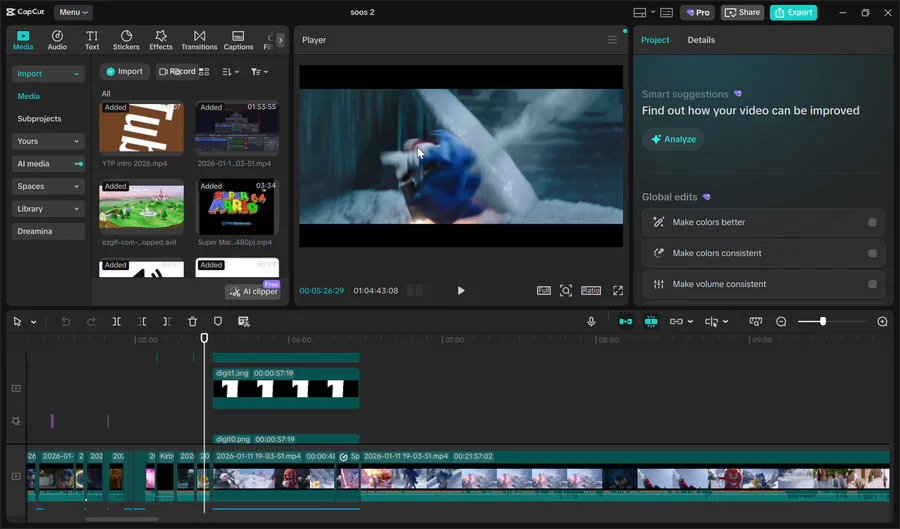The width and height of the screenshot is (900, 529).
Task: Click the Undo arrow in timeline toolbar
Action: (66, 321)
